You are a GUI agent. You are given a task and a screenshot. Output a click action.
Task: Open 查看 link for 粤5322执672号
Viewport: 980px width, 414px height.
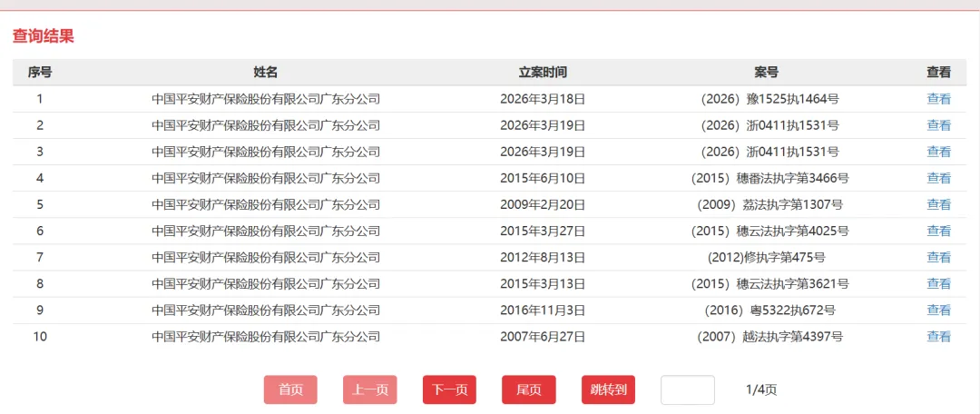[x=938, y=310]
